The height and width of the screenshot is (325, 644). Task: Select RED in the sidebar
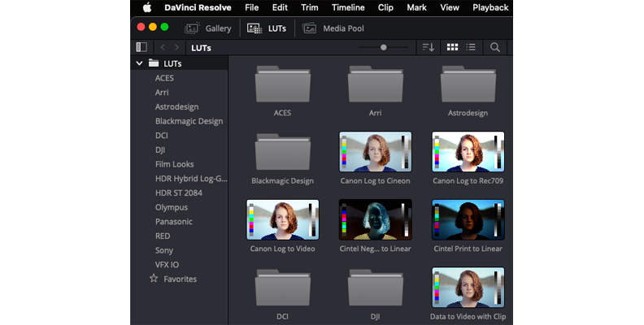163,236
